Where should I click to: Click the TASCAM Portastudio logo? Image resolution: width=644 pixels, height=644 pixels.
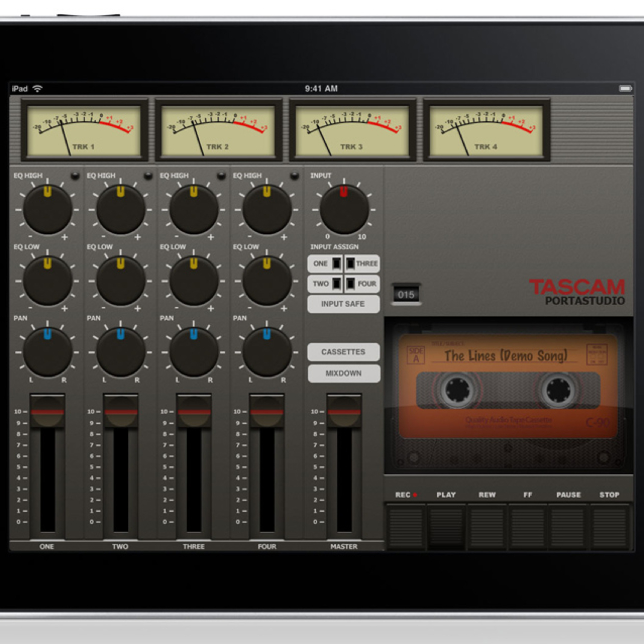click(577, 292)
